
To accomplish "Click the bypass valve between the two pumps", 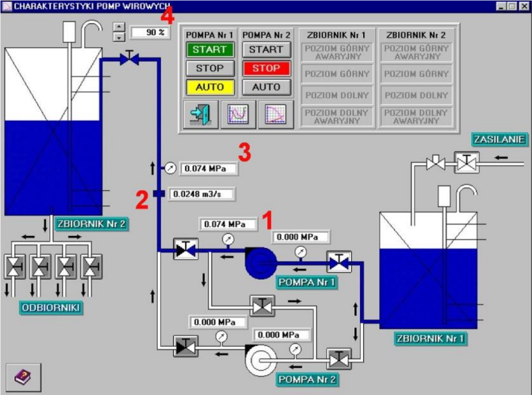I will [x=262, y=306].
